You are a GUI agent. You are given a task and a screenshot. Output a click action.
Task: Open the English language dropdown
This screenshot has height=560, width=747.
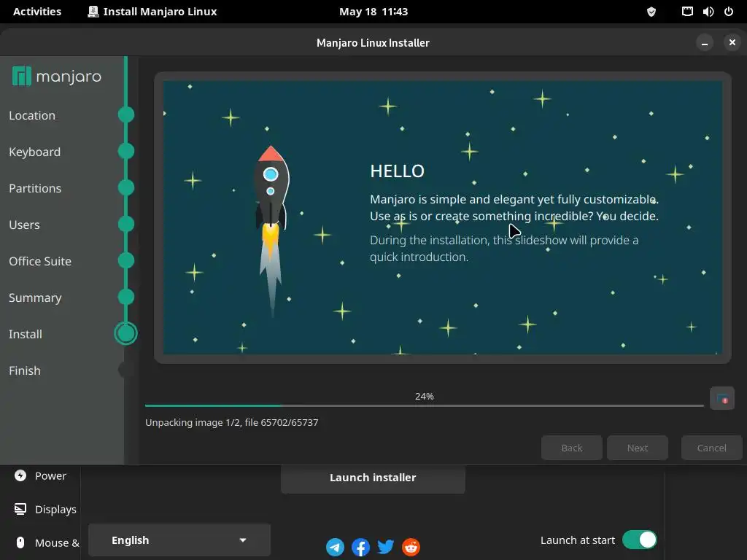pyautogui.click(x=179, y=540)
